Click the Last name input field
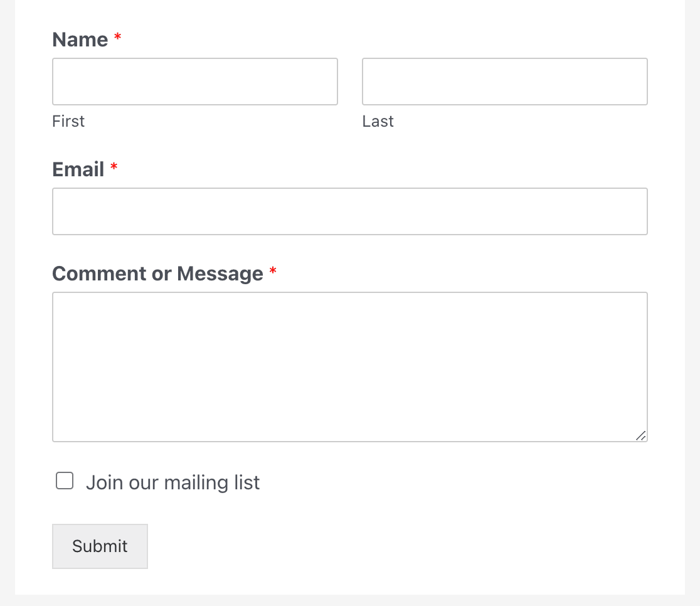700x606 pixels. (504, 82)
